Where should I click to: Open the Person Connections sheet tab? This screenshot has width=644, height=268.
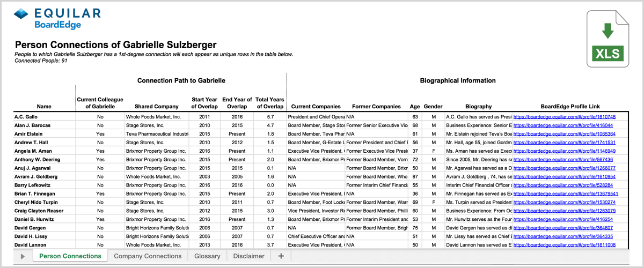point(70,256)
